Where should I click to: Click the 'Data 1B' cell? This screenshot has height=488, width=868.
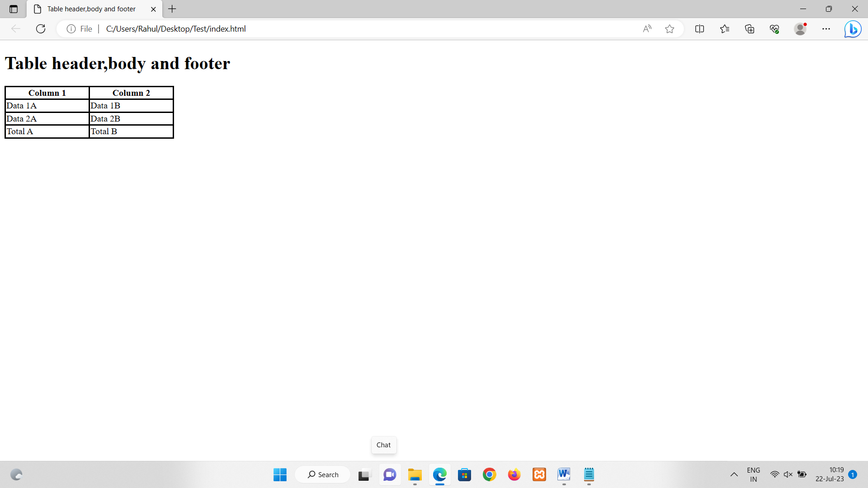coord(131,106)
